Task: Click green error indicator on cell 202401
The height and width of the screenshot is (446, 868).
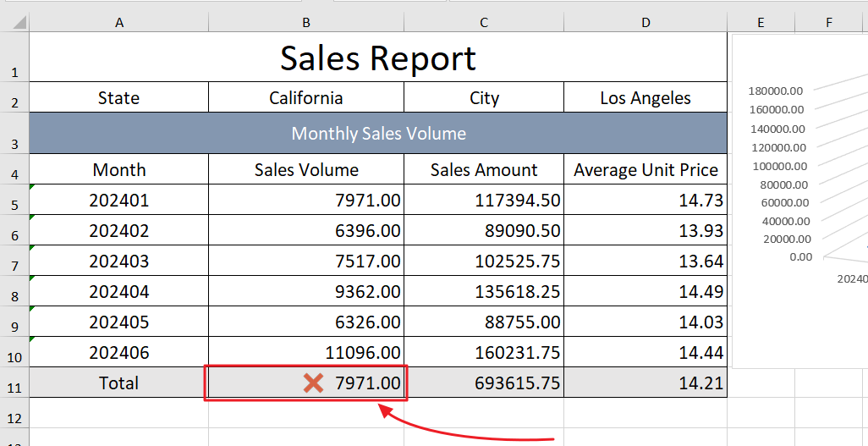Action: click(32, 187)
